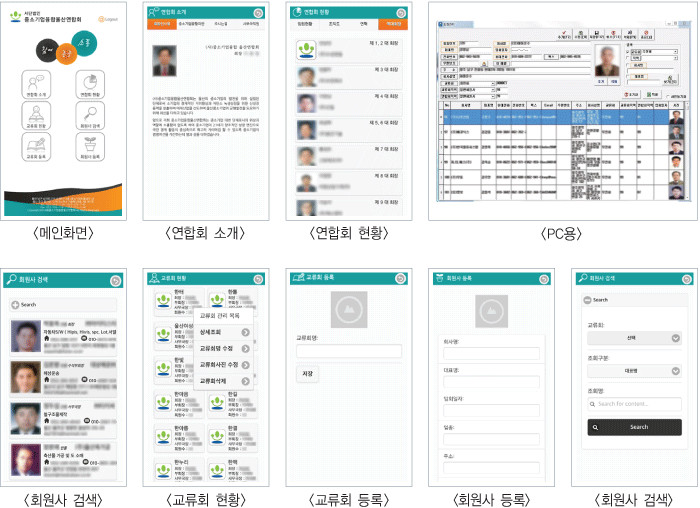Image resolution: width=700 pixels, height=508 pixels.
Task: Open first combo box in PC search panel
Action: (660, 52)
